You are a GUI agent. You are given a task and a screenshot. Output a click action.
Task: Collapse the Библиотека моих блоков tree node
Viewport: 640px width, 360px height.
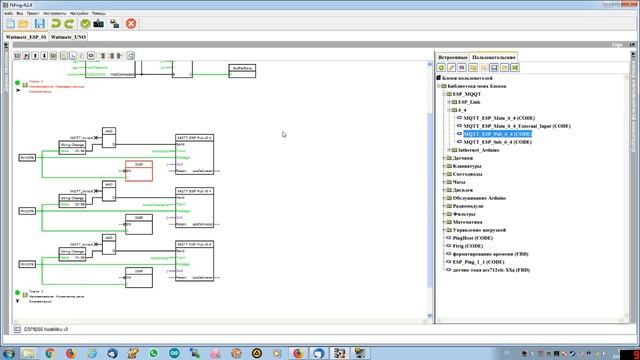click(x=439, y=86)
